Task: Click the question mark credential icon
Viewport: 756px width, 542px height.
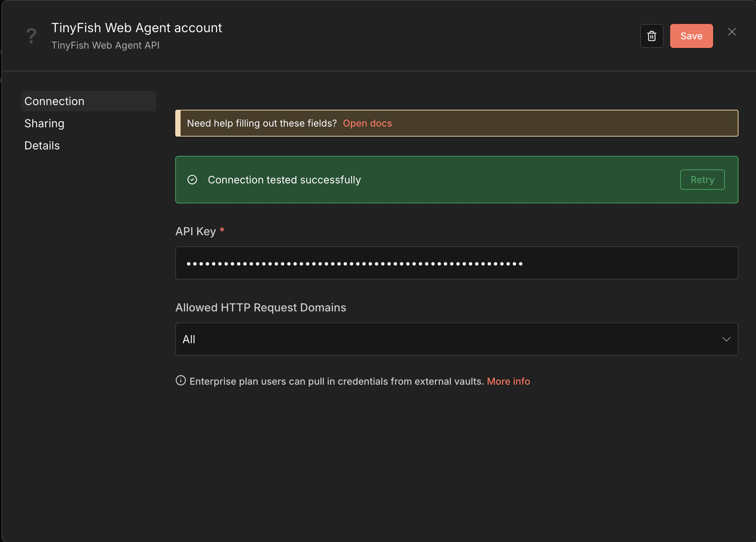Action: [31, 35]
